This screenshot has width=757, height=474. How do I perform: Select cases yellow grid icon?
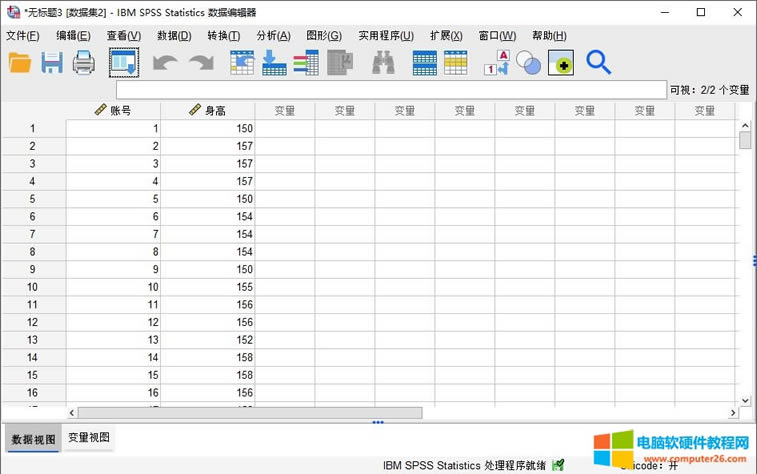coord(456,63)
